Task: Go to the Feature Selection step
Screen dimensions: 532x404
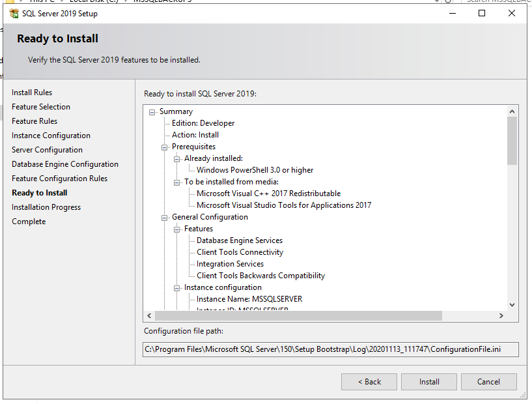Action: pos(41,107)
